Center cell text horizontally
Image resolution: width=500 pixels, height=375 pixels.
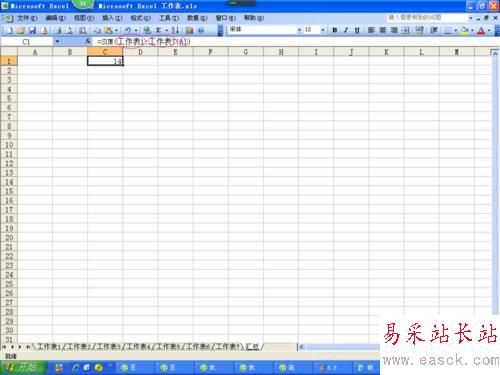[x=383, y=30]
